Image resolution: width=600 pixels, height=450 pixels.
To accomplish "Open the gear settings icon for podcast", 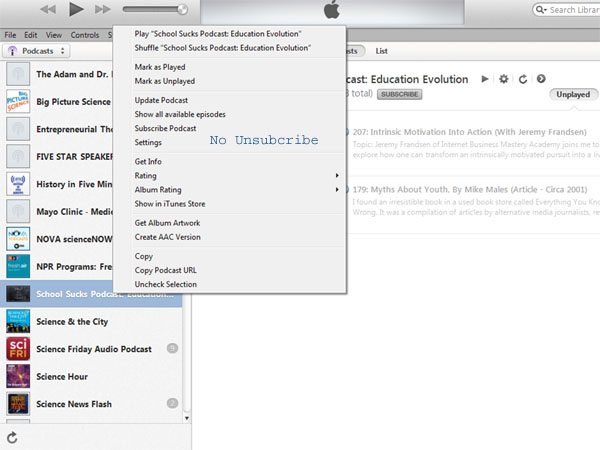I will pos(504,79).
